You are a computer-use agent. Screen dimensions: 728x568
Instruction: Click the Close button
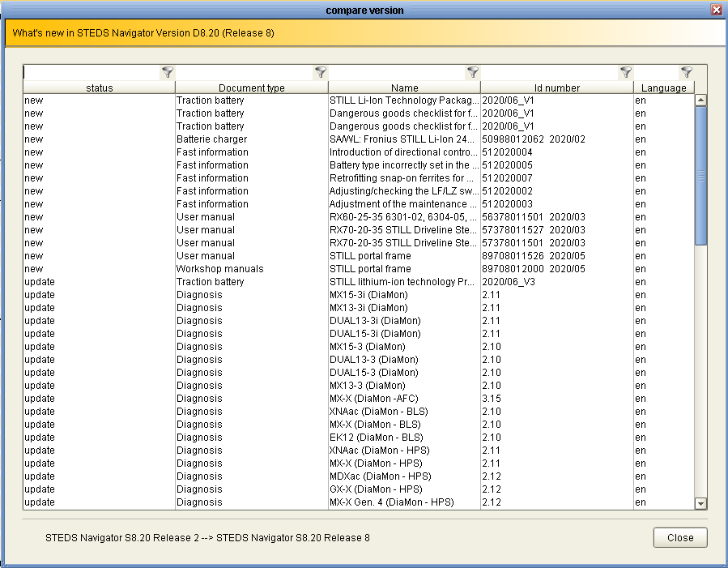[680, 537]
